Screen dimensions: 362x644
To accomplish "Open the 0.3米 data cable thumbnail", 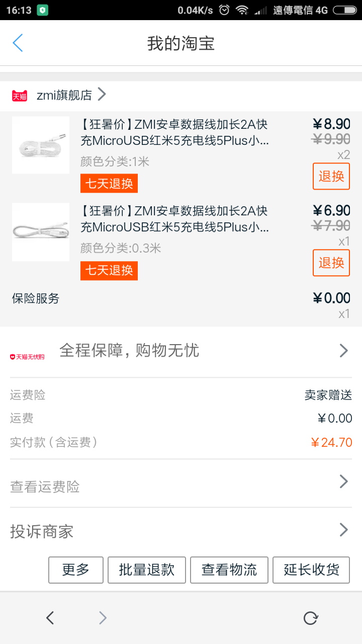I will tap(41, 232).
